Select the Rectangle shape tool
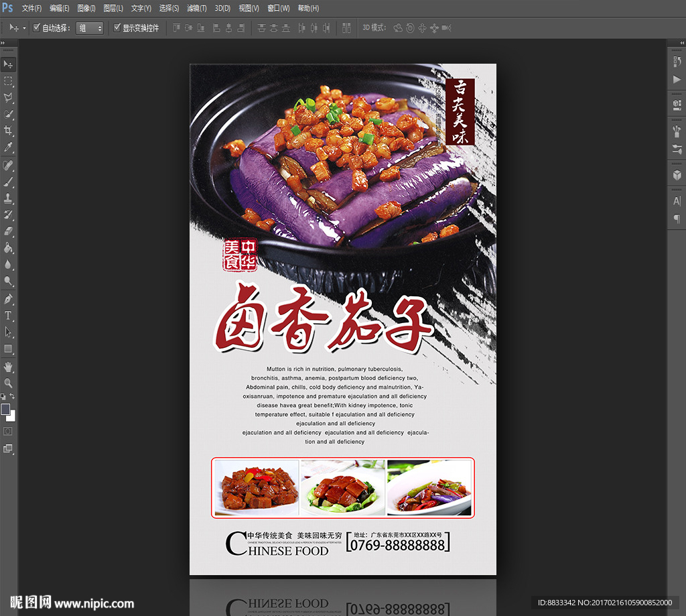Viewport: 686px width, 616px height. coord(8,349)
